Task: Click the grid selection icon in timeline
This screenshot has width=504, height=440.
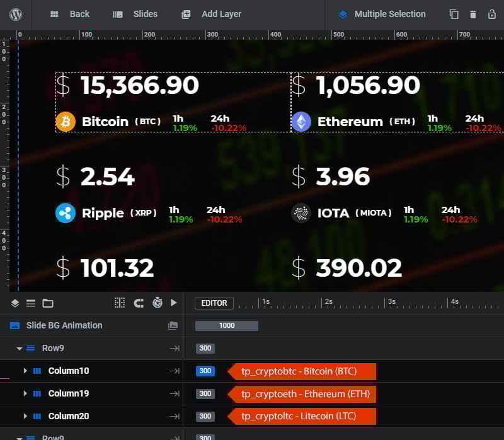Action: (120, 303)
